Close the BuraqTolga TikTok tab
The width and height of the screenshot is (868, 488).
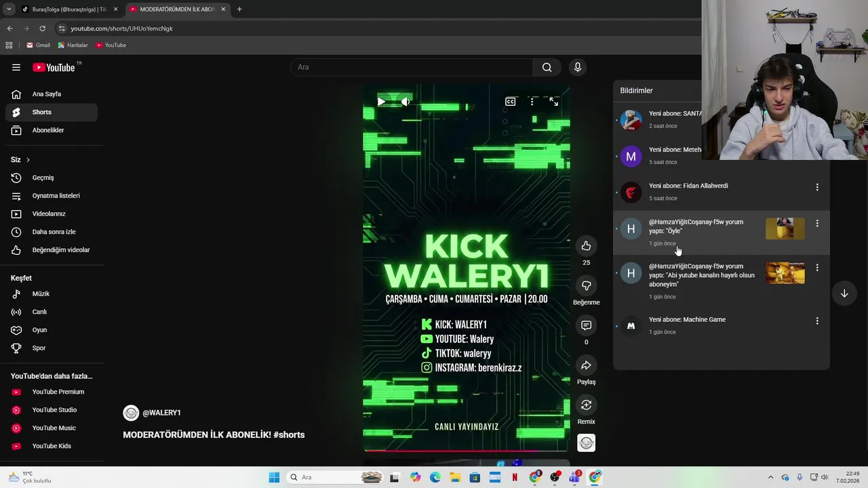point(115,9)
